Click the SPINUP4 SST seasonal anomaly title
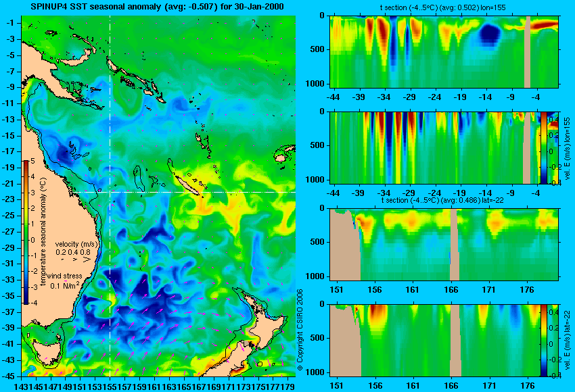This screenshot has width=575, height=392. point(158,7)
